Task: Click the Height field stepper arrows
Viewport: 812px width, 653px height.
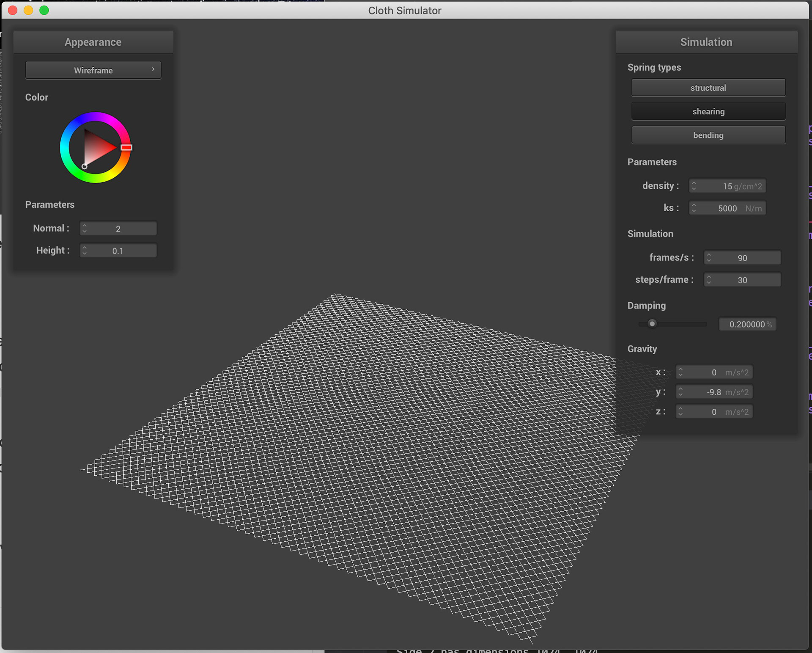Action: [85, 251]
